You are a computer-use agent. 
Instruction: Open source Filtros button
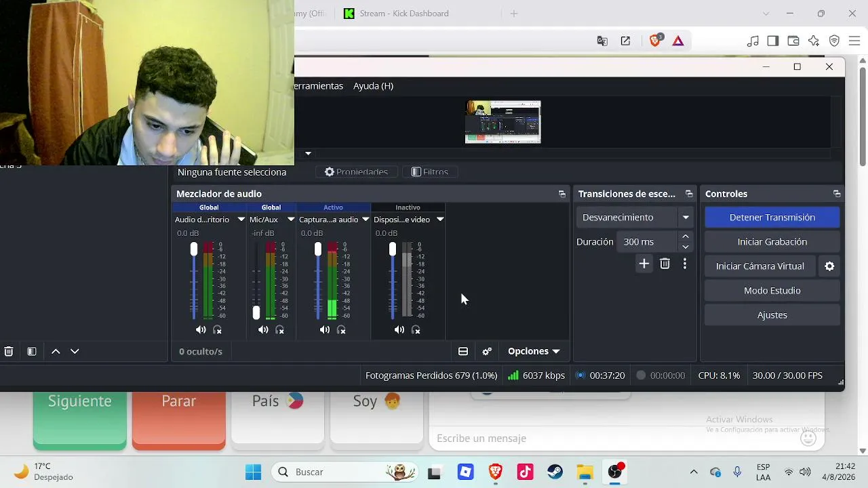430,172
